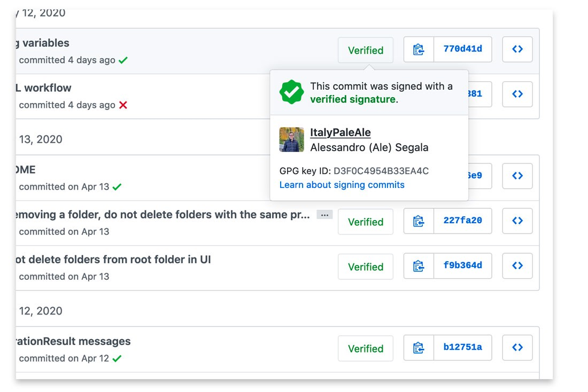Copy full SHA for commit 227fa20
This screenshot has height=392, width=588.
pyautogui.click(x=419, y=221)
